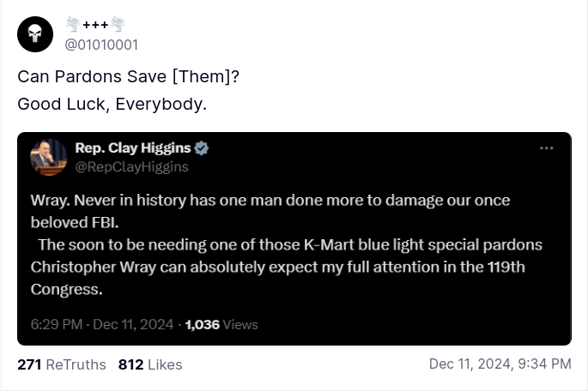This screenshot has height=391, width=588.
Task: Open Rep. Clay Higgins name link
Action: 133,148
